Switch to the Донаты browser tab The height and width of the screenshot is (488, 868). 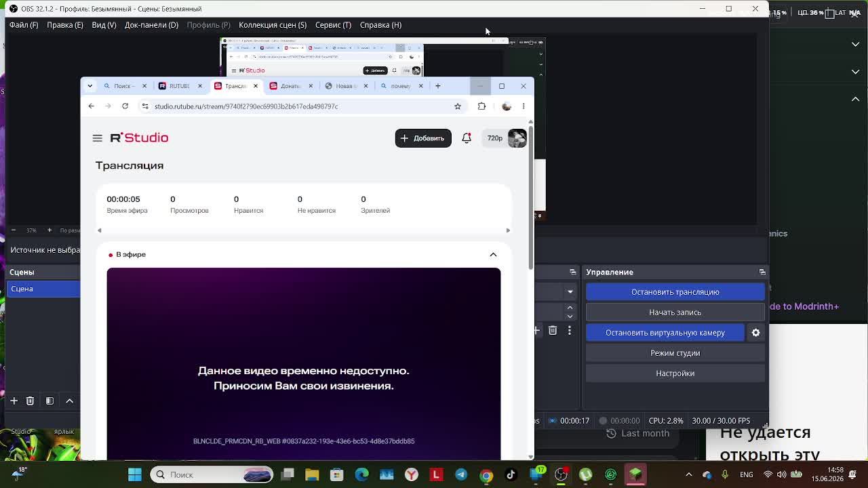(x=292, y=86)
